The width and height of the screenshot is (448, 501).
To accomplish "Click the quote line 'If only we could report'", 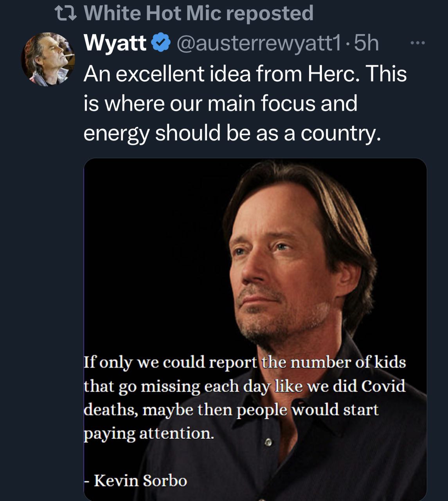I will tap(170, 362).
